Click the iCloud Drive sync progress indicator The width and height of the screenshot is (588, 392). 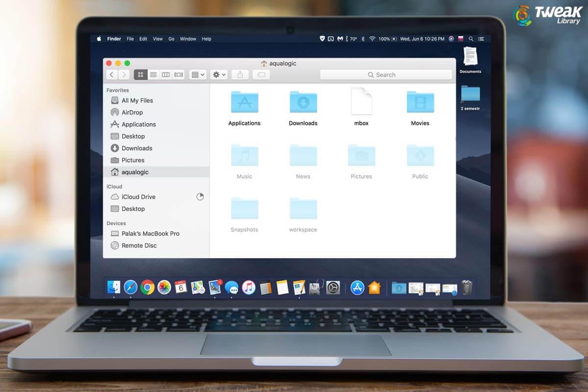(200, 196)
